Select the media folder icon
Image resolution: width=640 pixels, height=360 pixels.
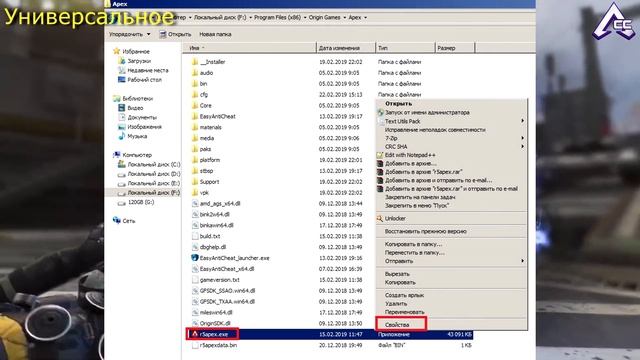pos(195,138)
